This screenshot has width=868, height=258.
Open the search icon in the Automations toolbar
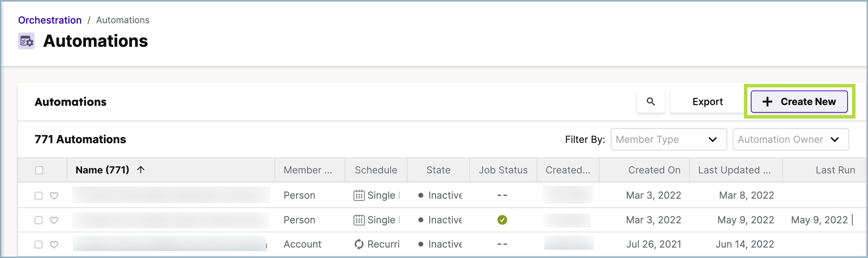651,102
